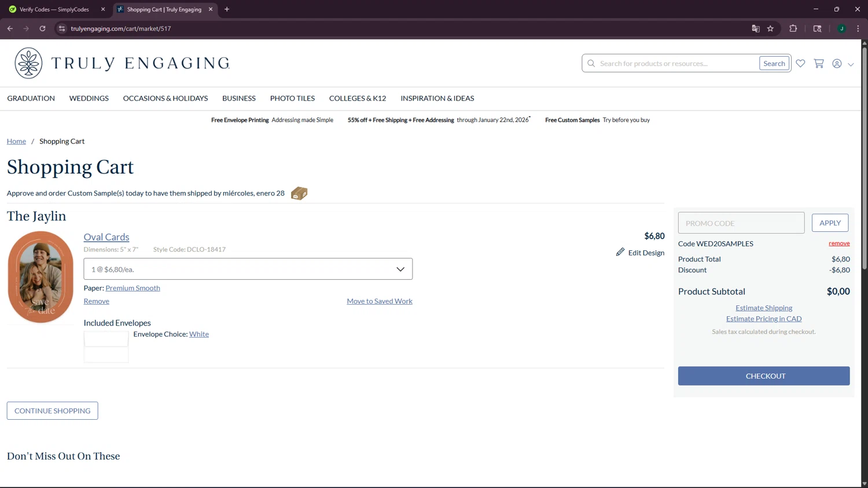
Task: Switch to the Verify Codes — SimplyCodes tab
Action: pyautogui.click(x=54, y=9)
